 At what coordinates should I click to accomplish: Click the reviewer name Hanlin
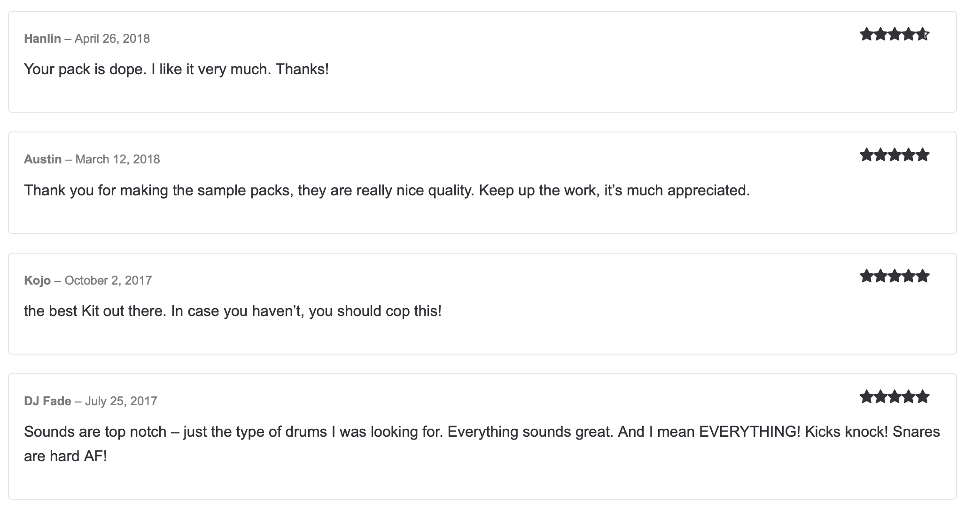(x=42, y=39)
